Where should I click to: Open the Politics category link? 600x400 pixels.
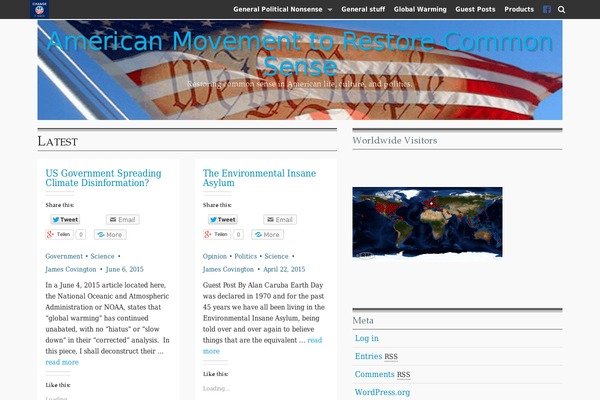(246, 256)
